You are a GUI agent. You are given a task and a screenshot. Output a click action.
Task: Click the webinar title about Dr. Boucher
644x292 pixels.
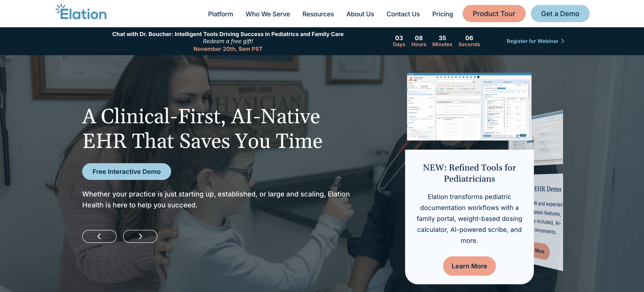point(228,34)
